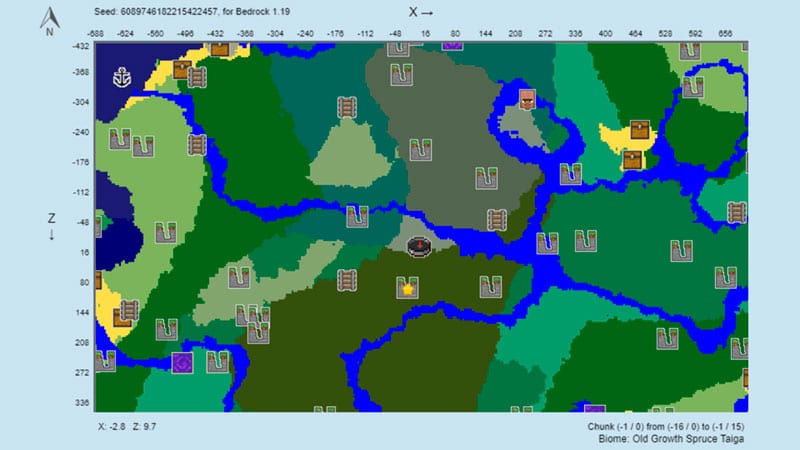This screenshot has height=450, width=800.
Task: Click the mineshaft icon above the light-green triangle biome
Action: (x=347, y=107)
